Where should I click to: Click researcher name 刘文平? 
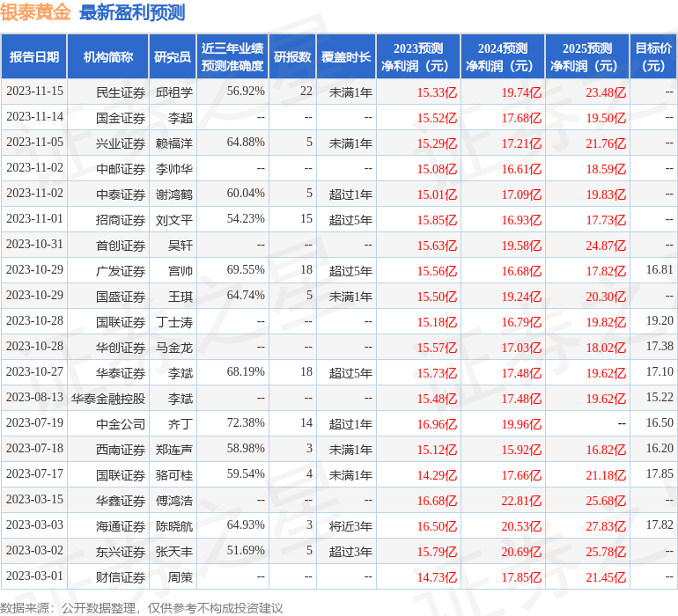[x=174, y=220]
